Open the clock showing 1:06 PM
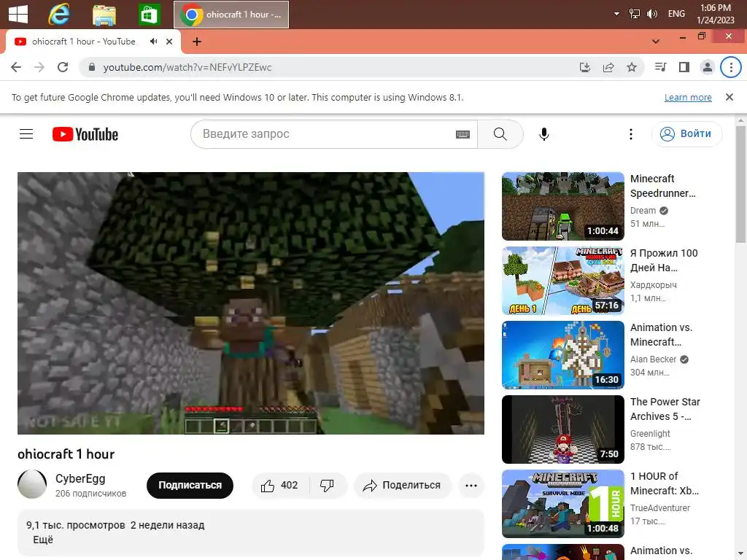 [x=716, y=14]
